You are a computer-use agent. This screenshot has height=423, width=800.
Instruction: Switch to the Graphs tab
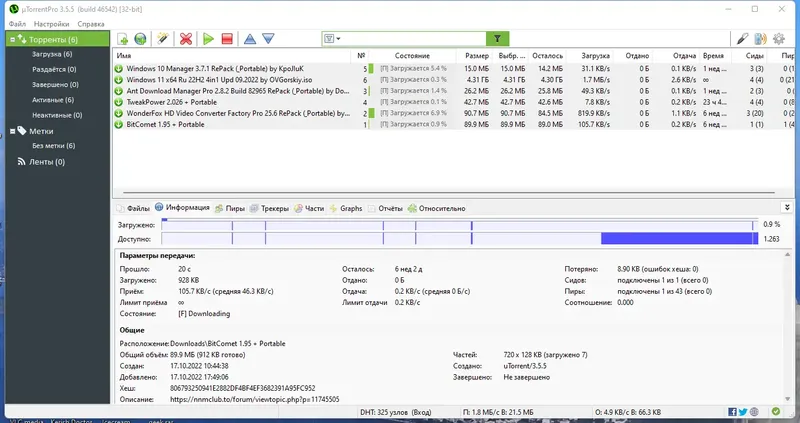tap(346, 208)
